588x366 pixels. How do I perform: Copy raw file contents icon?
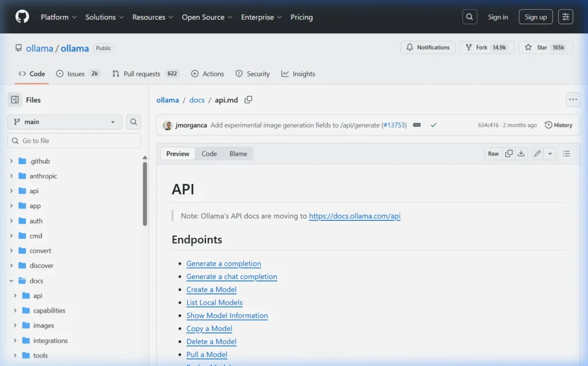click(508, 153)
